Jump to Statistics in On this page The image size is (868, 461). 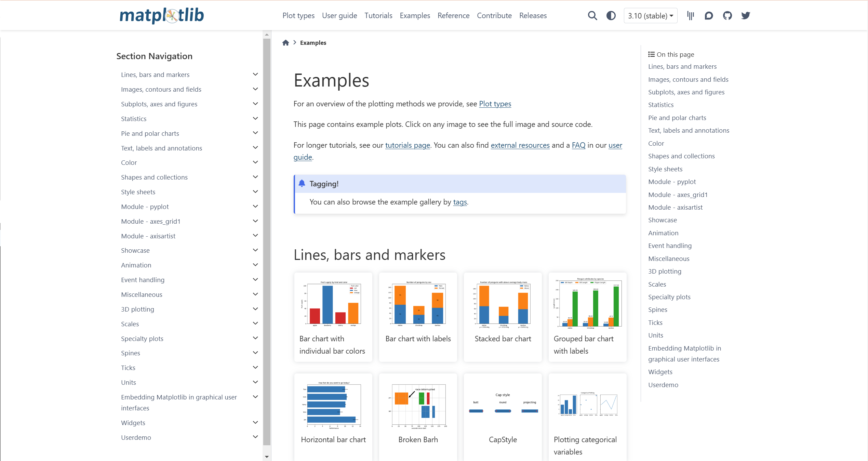[x=661, y=105]
